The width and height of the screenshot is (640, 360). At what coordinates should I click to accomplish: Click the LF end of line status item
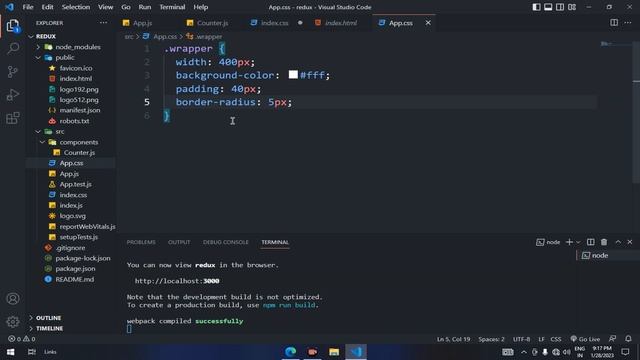pyautogui.click(x=541, y=339)
